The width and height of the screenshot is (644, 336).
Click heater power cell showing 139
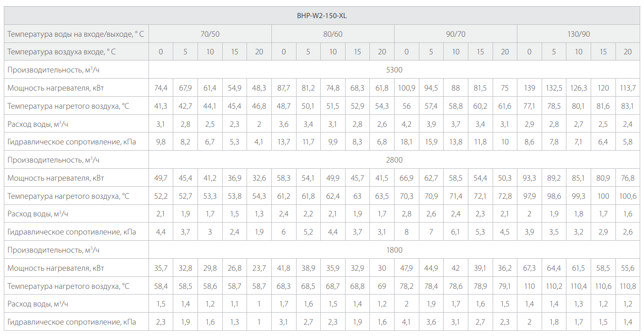tap(529, 88)
